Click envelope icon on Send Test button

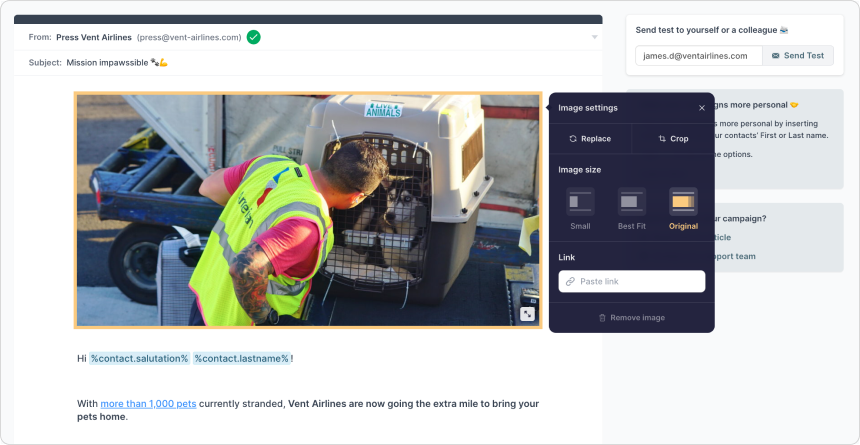click(x=776, y=55)
